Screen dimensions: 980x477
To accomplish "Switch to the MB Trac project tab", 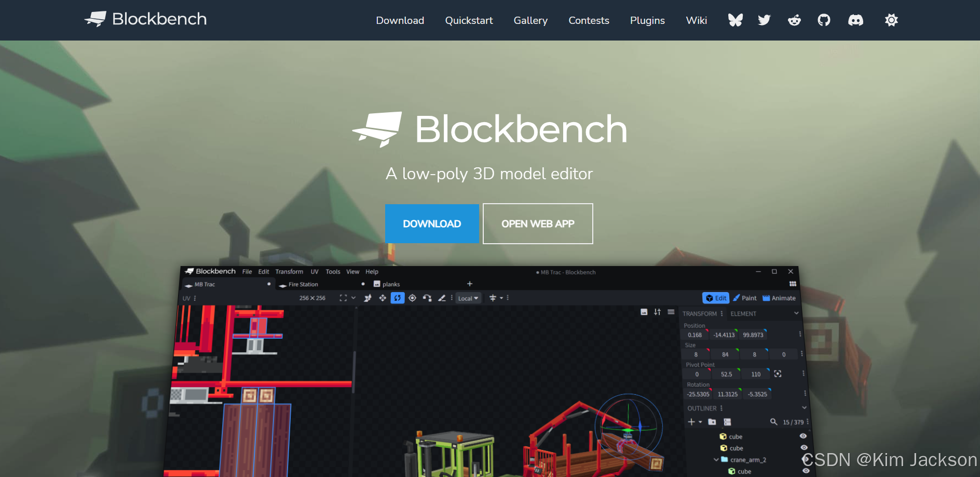I will [x=227, y=284].
